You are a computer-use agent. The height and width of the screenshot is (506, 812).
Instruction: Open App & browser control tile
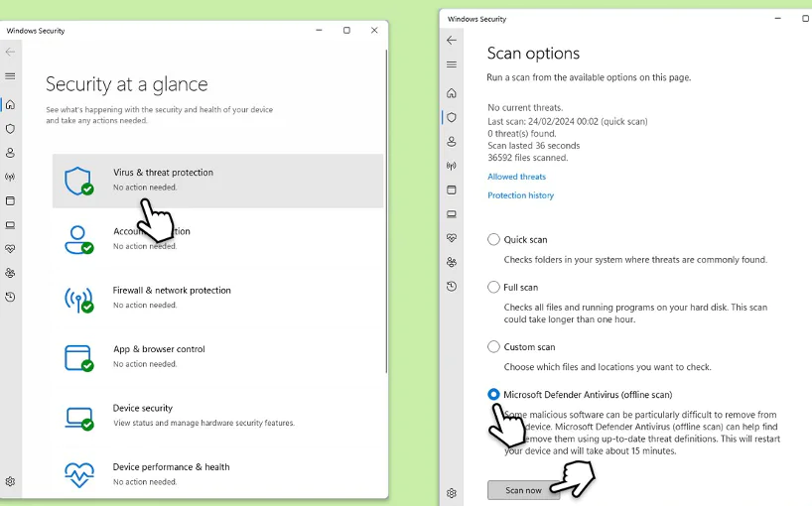coord(217,357)
